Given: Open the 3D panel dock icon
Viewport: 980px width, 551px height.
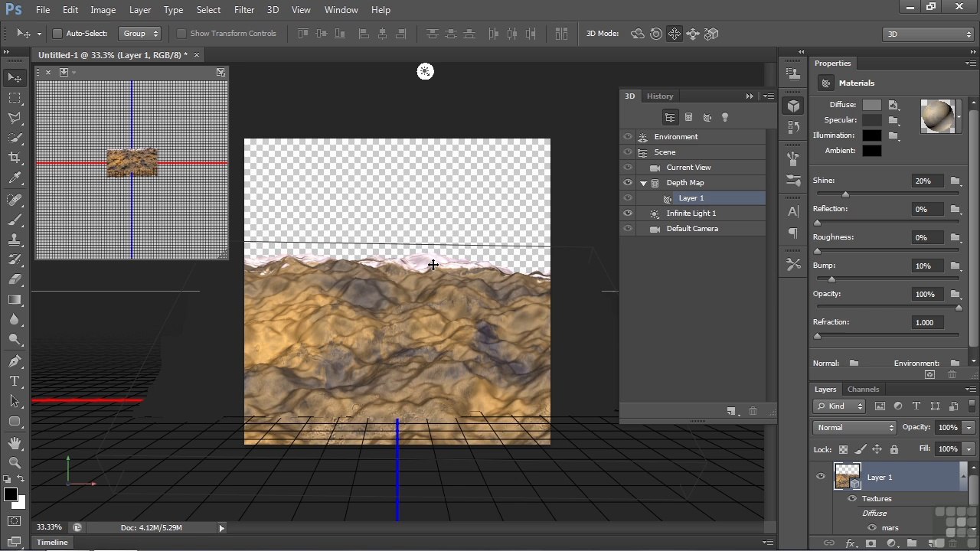Looking at the screenshot, I should tap(794, 106).
